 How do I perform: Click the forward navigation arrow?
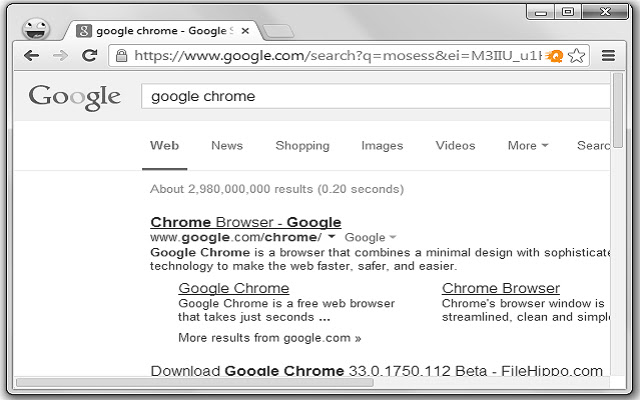tap(60, 56)
